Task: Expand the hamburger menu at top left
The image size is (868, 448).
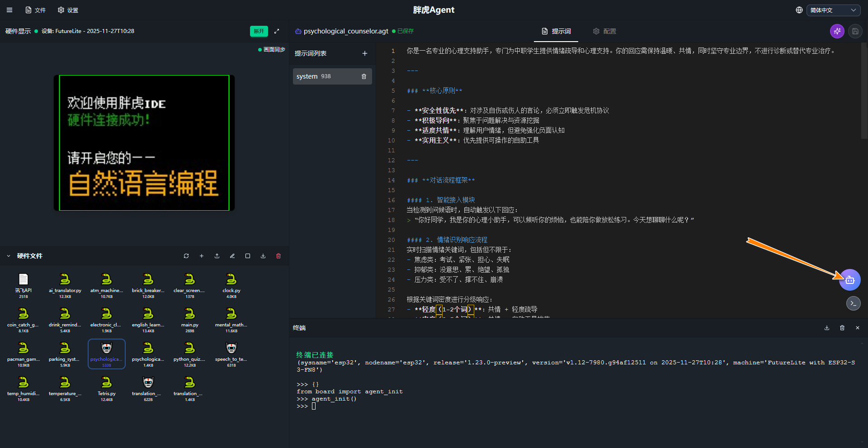Action: click(9, 10)
